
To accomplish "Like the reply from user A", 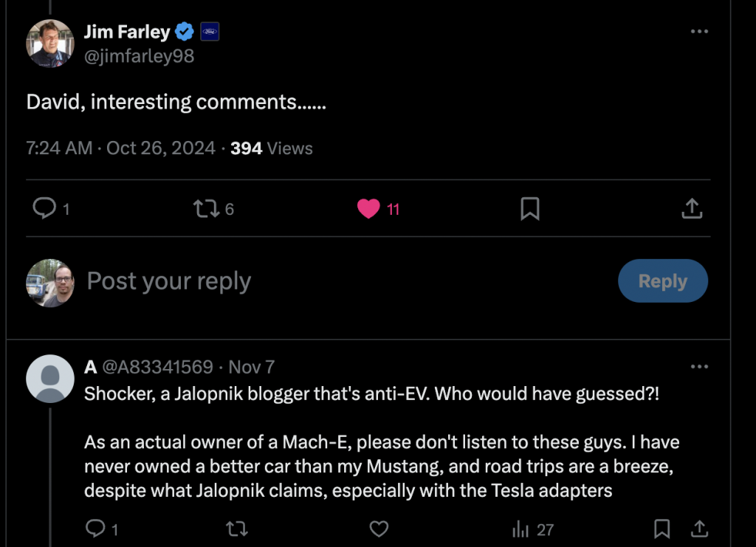I will click(379, 529).
